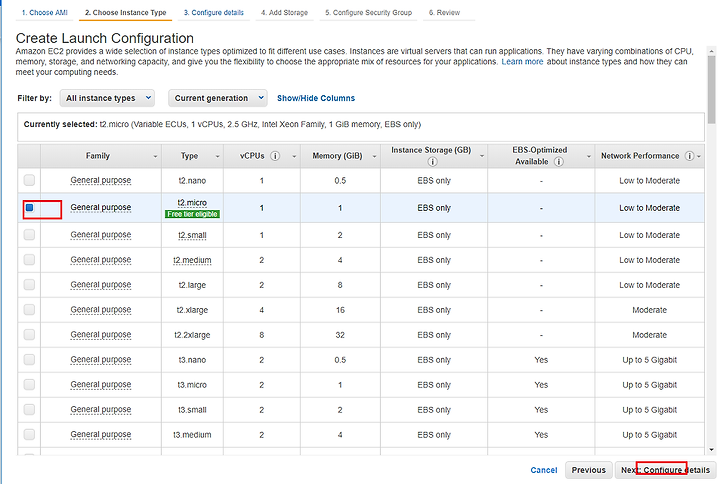
Task: Select the t2.medium instance checkbox
Action: 29,259
